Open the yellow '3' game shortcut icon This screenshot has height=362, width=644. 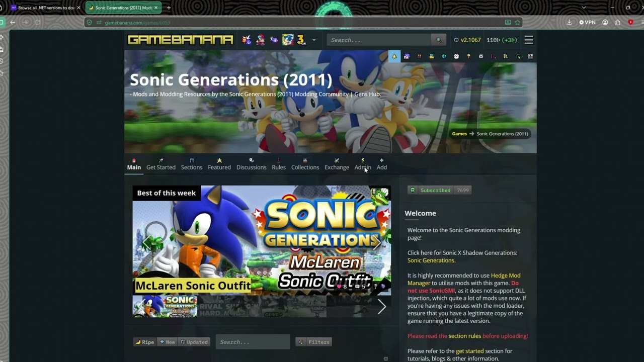[x=301, y=40]
